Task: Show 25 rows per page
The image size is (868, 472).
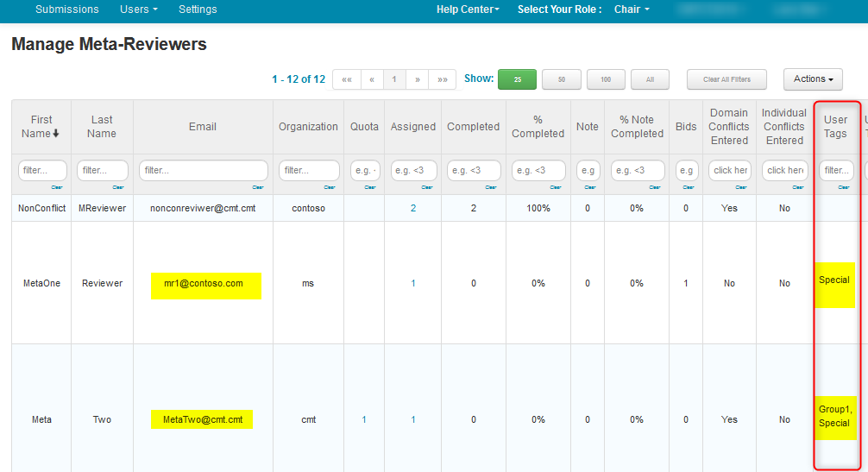Action: click(517, 79)
